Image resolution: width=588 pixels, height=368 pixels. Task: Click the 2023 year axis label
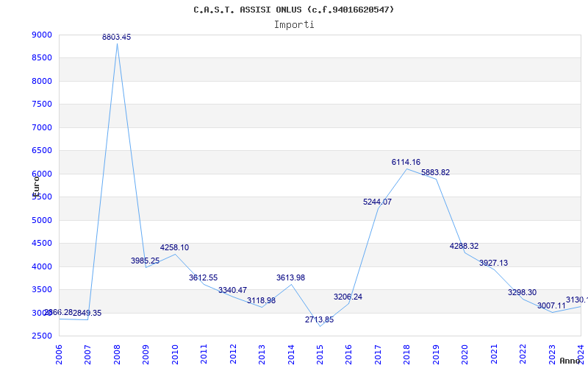[x=552, y=354]
